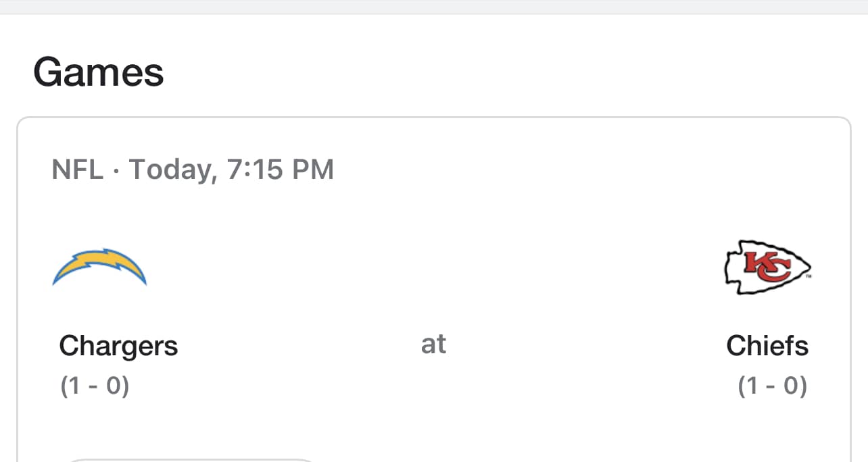The height and width of the screenshot is (462, 868).
Task: Select the Chiefs (1 - 0) record
Action: tap(773, 386)
